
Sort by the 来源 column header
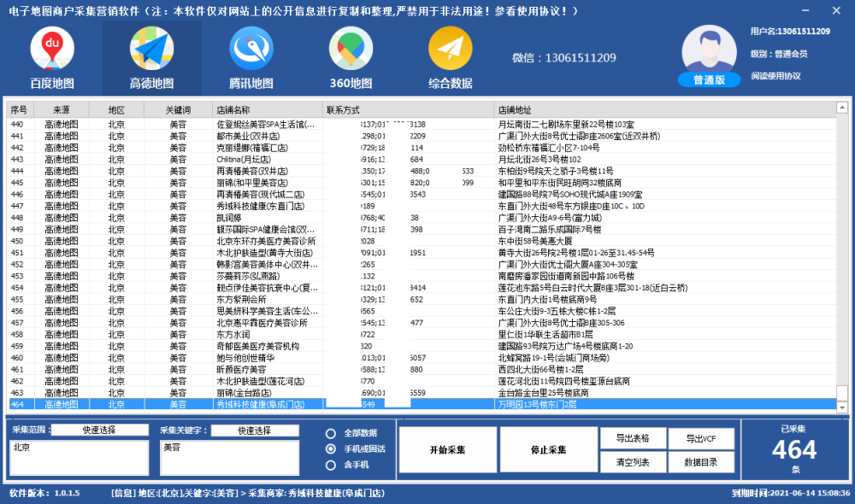tap(61, 110)
